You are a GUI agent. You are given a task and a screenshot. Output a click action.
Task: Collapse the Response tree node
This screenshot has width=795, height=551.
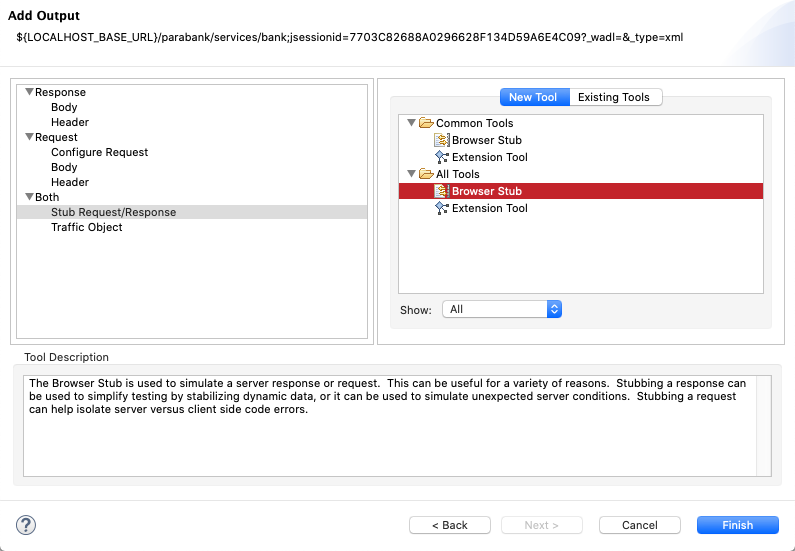29,92
